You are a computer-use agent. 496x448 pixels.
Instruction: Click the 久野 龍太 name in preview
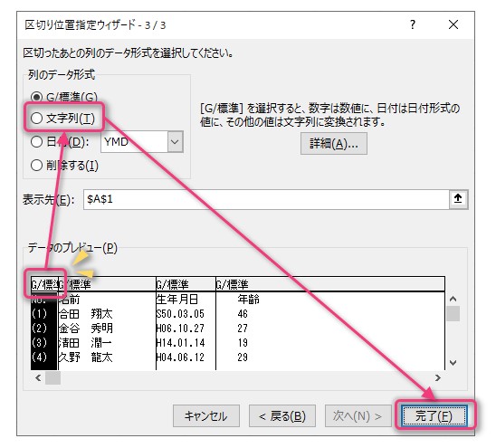86,357
